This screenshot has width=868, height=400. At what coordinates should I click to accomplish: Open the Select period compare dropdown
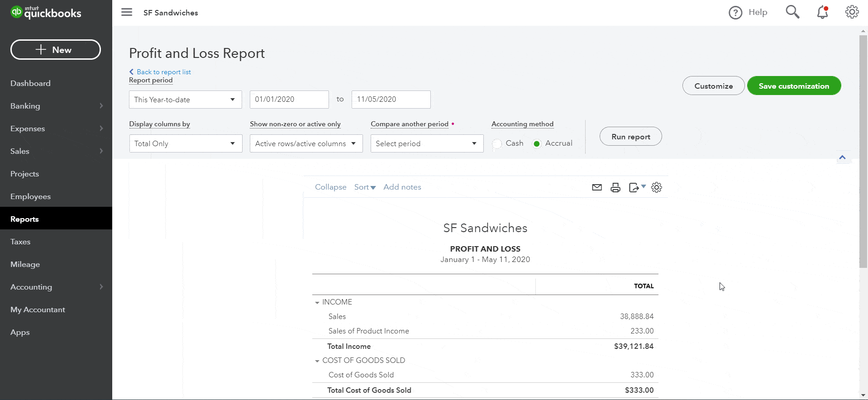click(427, 143)
